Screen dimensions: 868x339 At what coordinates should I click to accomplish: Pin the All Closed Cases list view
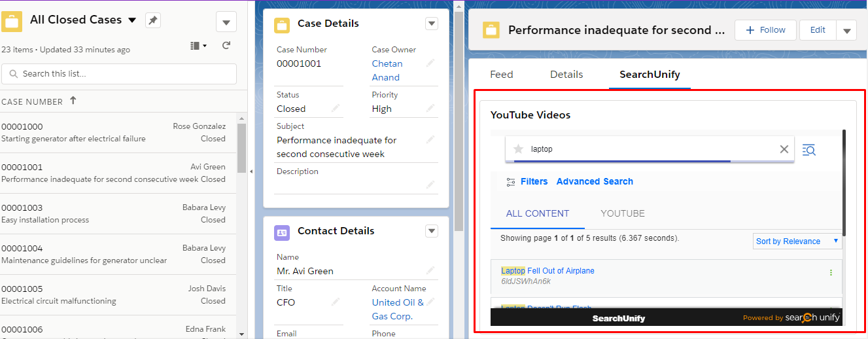[x=152, y=20]
